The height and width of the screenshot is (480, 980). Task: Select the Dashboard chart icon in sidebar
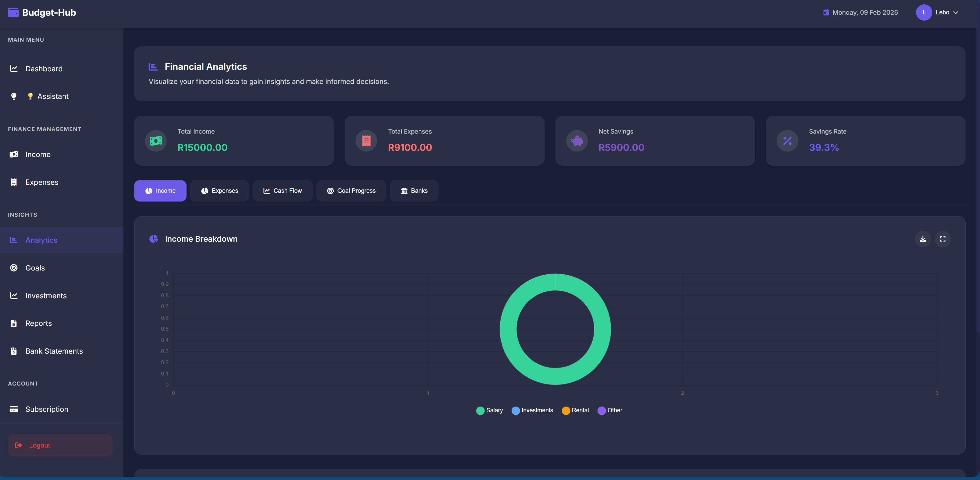14,68
